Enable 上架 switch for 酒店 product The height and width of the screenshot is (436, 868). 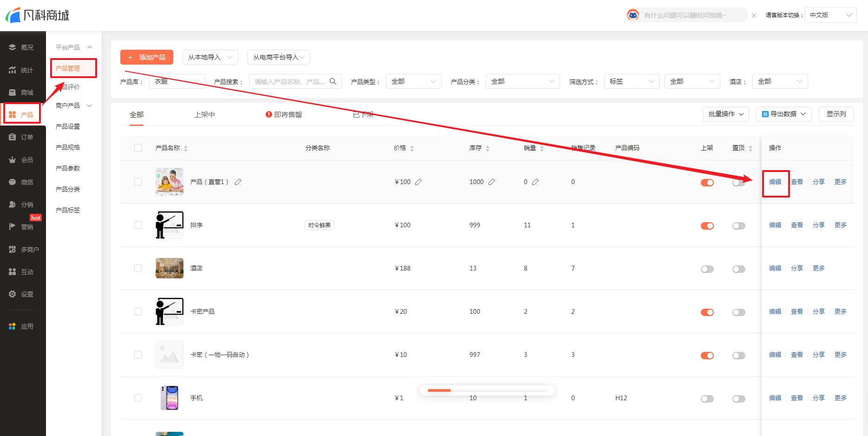pos(707,269)
